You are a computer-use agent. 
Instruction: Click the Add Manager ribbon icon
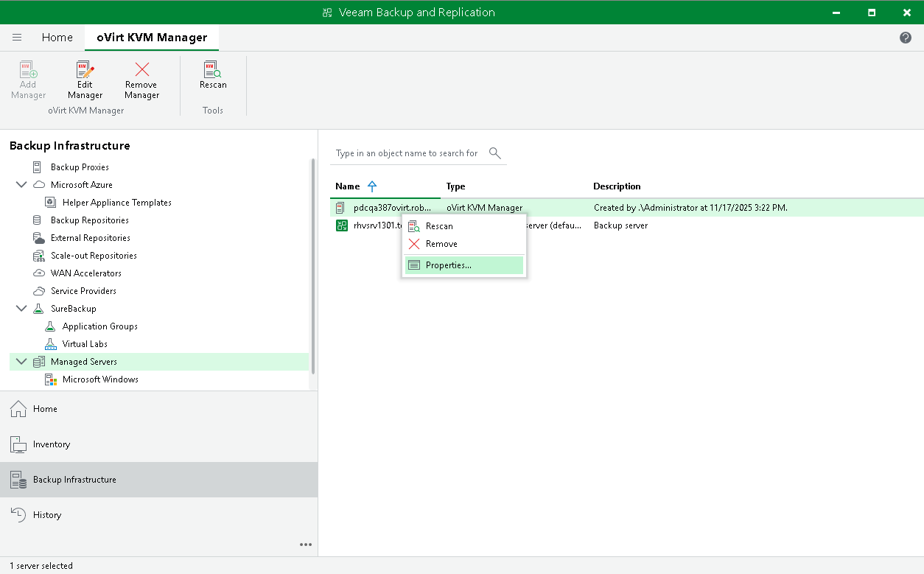[28, 70]
